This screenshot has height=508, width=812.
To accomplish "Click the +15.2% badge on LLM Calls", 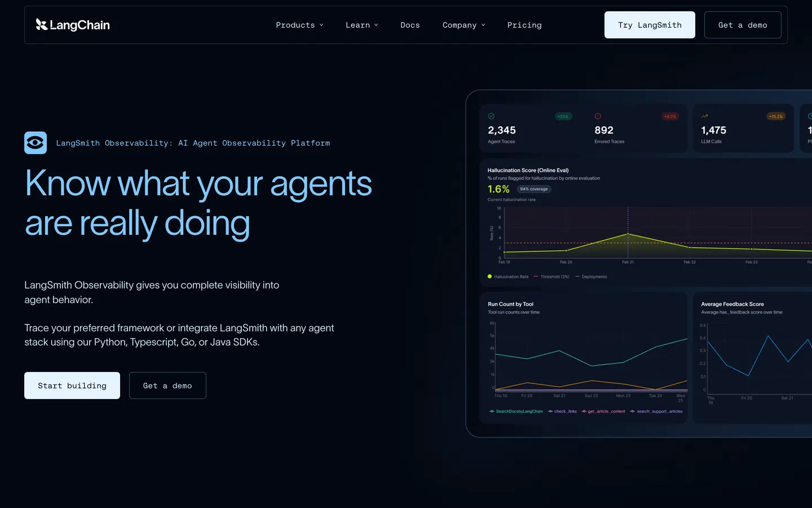I will pyautogui.click(x=776, y=117).
